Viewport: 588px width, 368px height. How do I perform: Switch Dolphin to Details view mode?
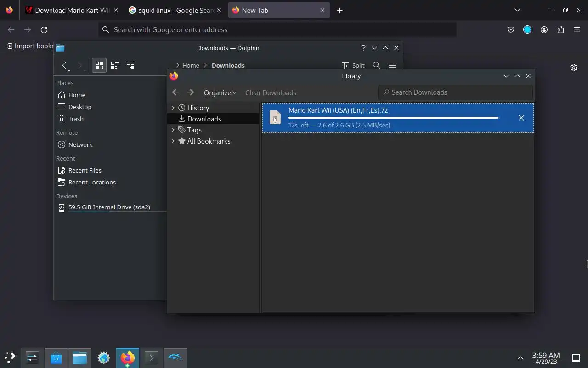click(130, 65)
